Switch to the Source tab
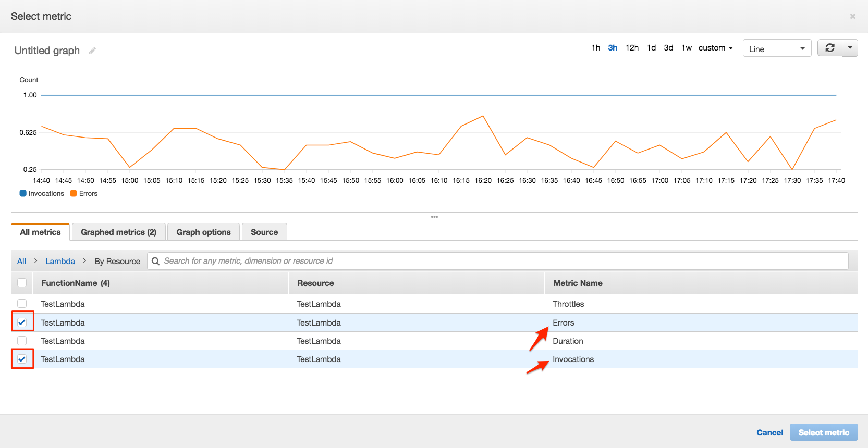868x448 pixels. [264, 232]
